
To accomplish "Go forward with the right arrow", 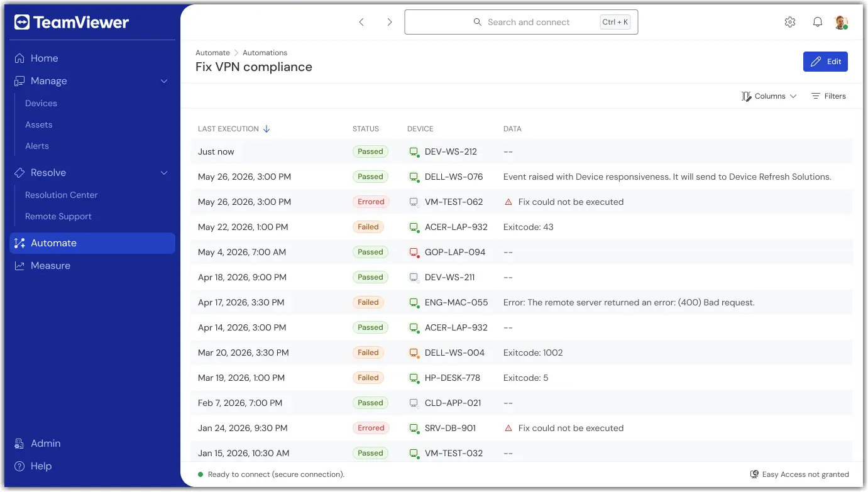I will (x=390, y=22).
